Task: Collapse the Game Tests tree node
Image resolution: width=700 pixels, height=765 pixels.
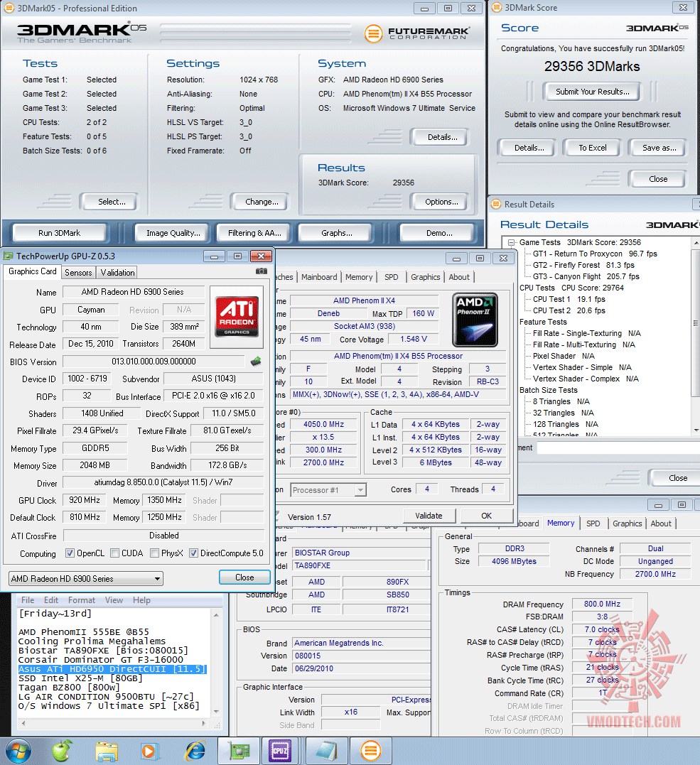Action: tap(511, 242)
